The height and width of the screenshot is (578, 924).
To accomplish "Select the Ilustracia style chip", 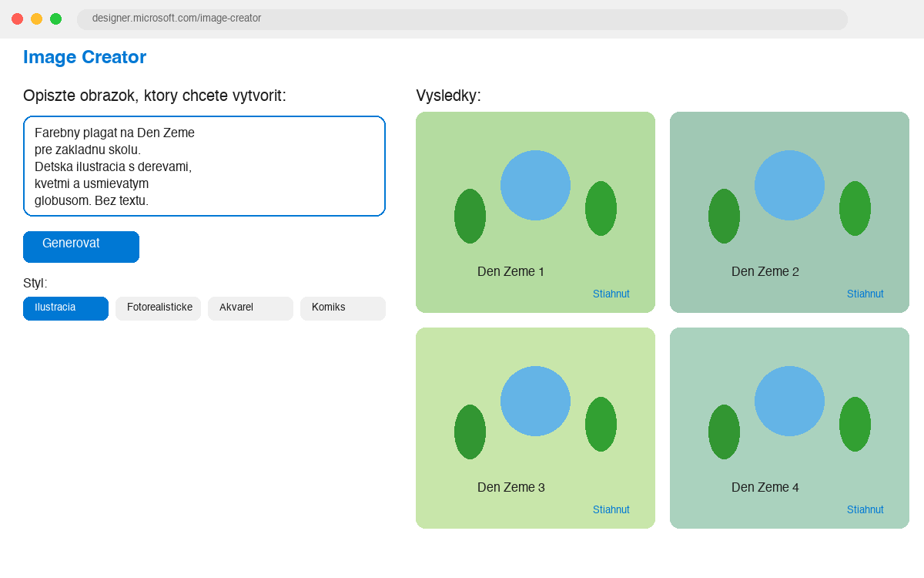I will click(x=65, y=308).
